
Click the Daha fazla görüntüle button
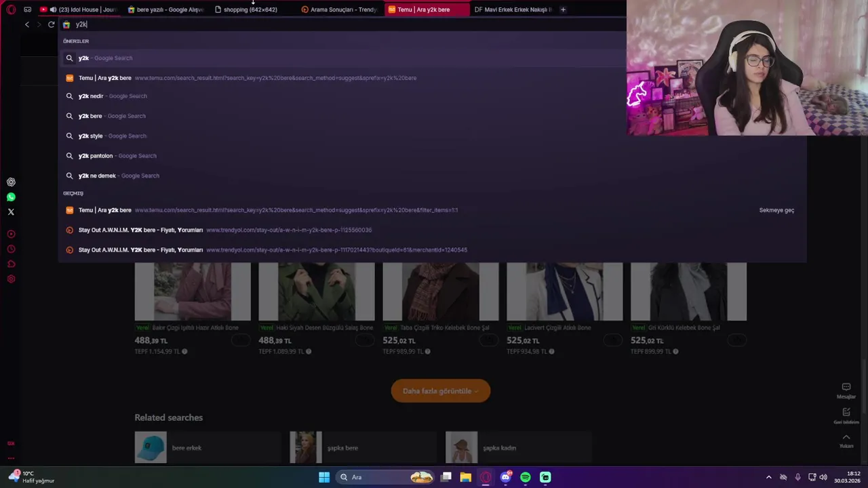(441, 391)
